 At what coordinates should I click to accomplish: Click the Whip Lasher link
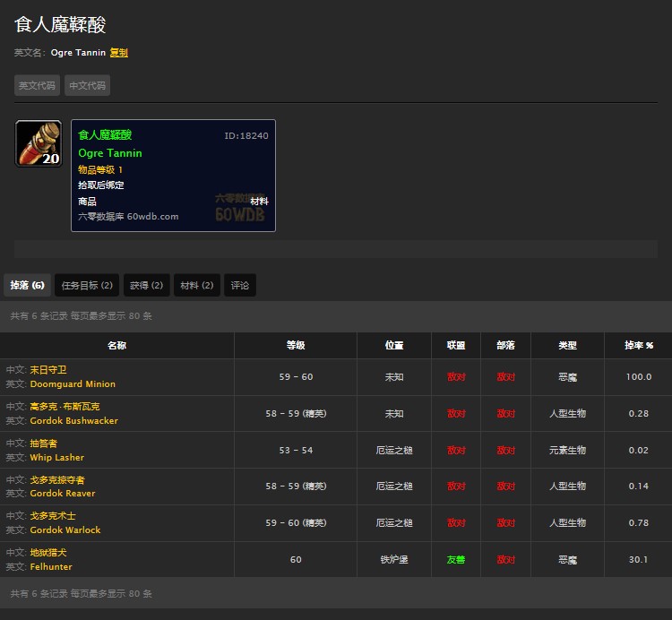[56, 458]
